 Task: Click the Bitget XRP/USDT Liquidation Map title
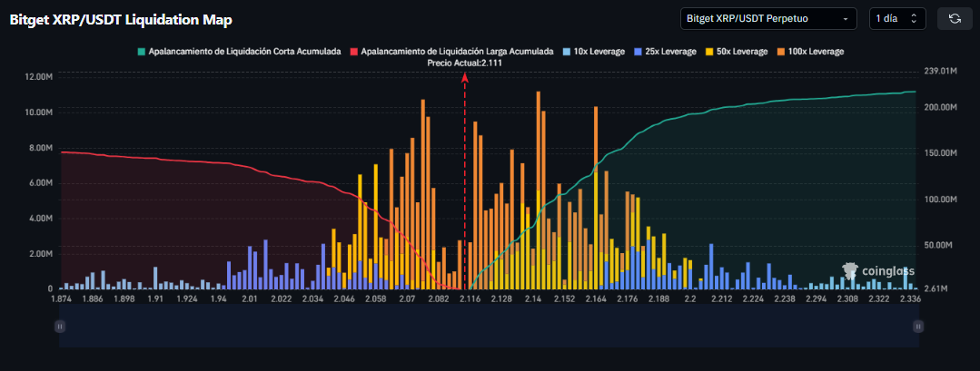(x=121, y=20)
